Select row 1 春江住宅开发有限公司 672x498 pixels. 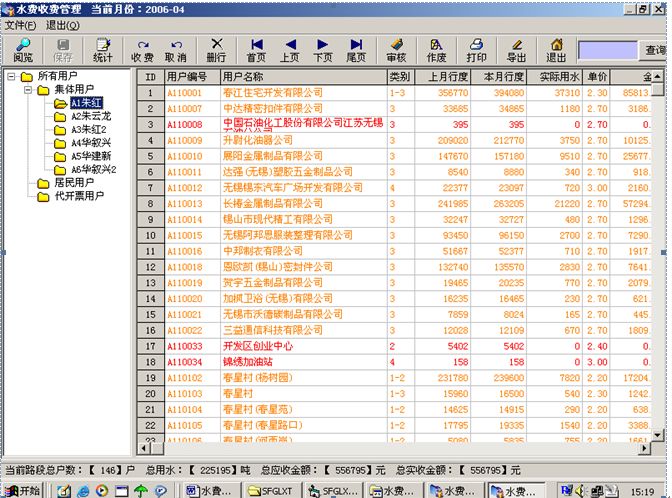(394, 93)
